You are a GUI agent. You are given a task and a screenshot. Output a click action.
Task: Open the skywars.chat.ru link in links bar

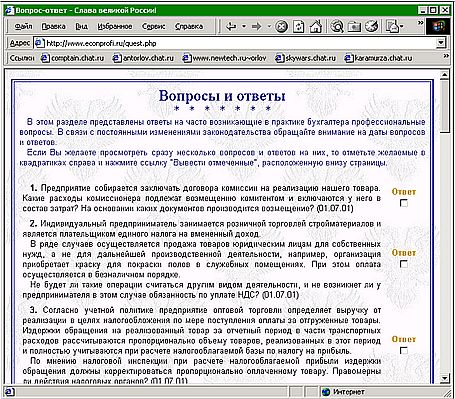(305, 58)
